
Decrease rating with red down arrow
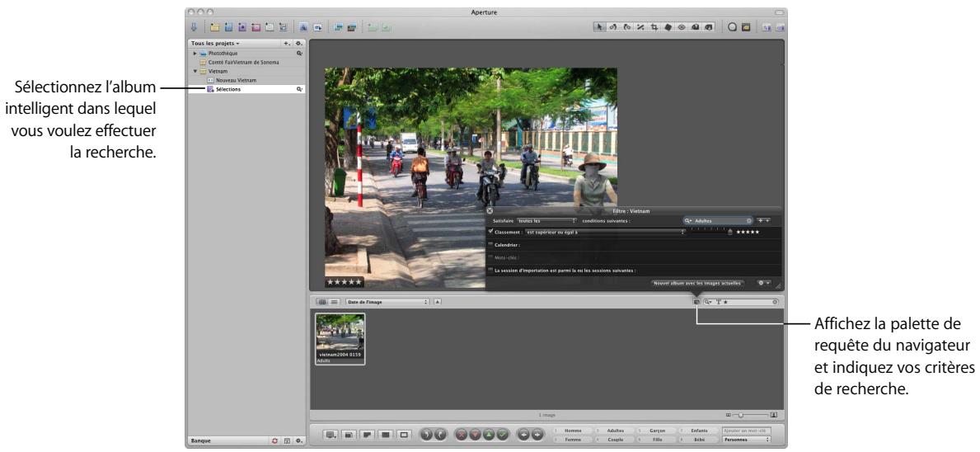475,434
